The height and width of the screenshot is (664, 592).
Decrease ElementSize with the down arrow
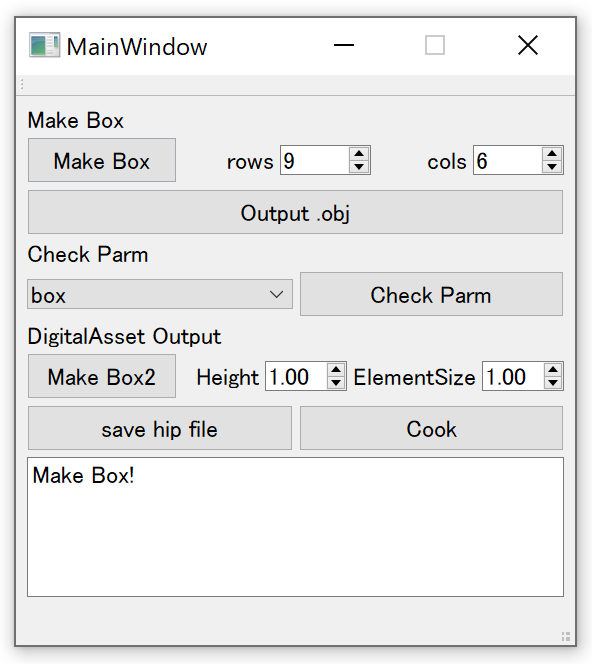(553, 382)
